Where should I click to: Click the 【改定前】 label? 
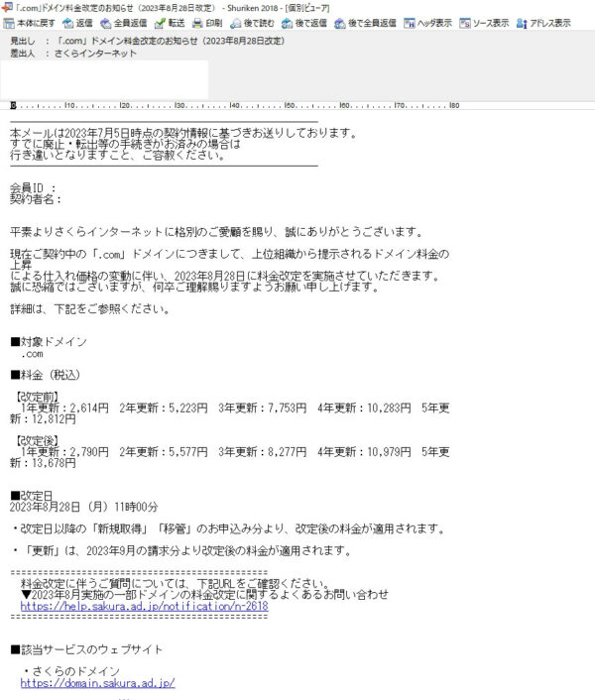point(37,397)
